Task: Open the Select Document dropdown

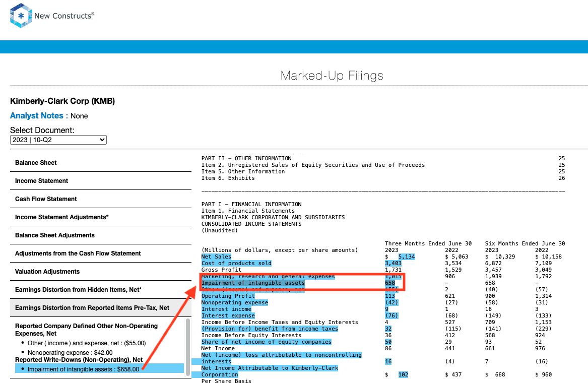Action: [58, 140]
